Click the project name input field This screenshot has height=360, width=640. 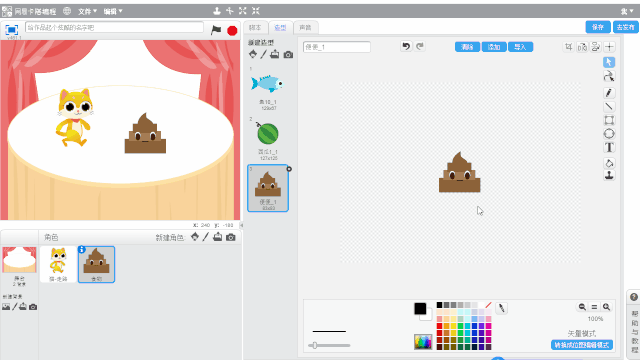[114, 27]
